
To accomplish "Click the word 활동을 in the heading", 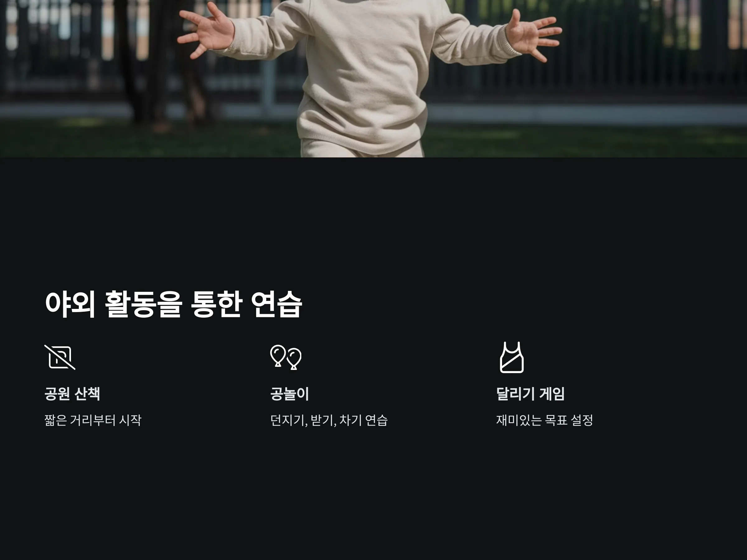I will coord(144,304).
